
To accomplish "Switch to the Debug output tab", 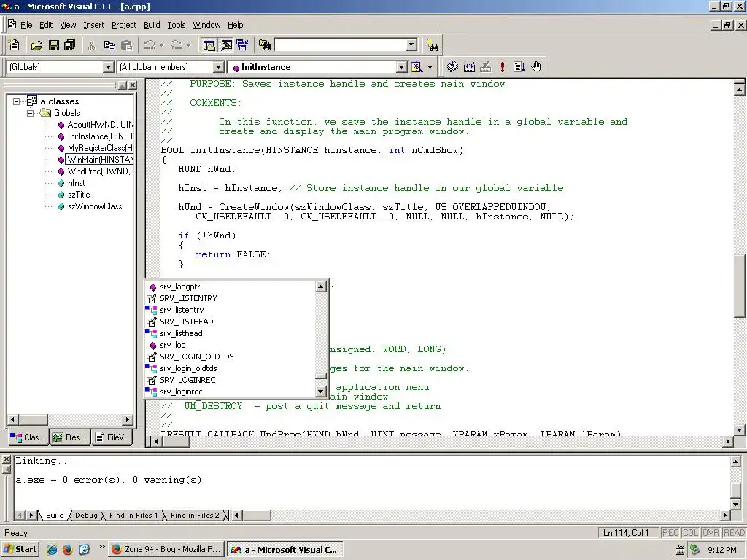I will click(x=86, y=516).
